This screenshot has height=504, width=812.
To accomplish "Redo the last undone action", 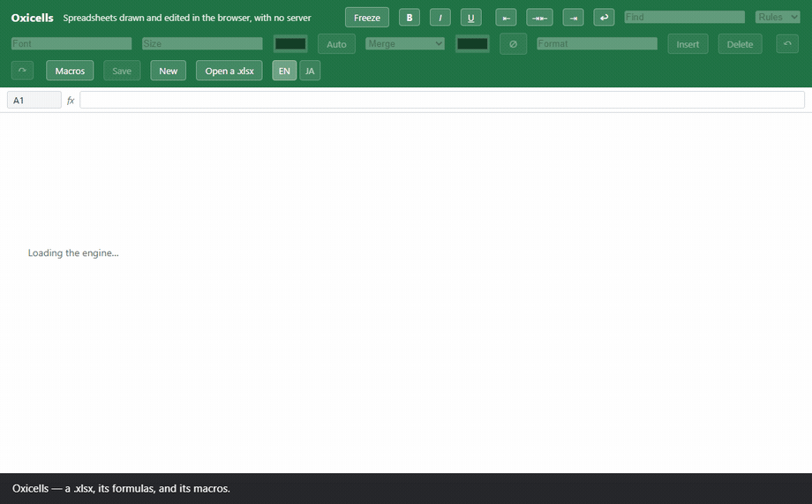I will 22,71.
